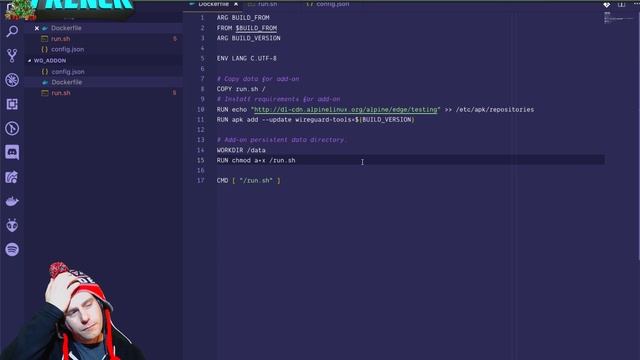
Task: Click line number 17 in the gutter
Action: [x=200, y=180]
